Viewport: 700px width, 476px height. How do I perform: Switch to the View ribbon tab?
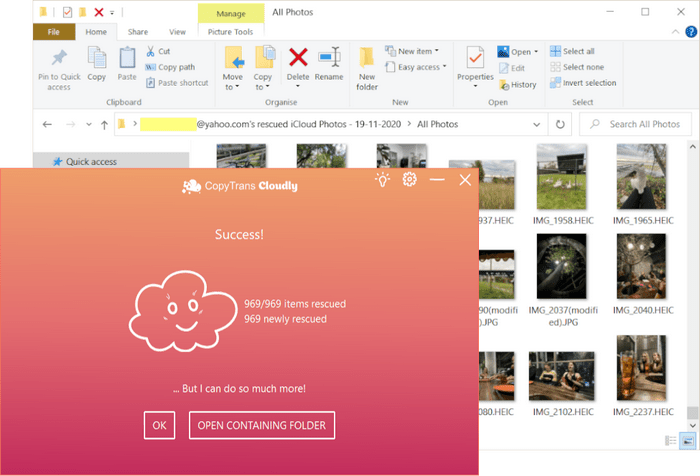click(177, 32)
